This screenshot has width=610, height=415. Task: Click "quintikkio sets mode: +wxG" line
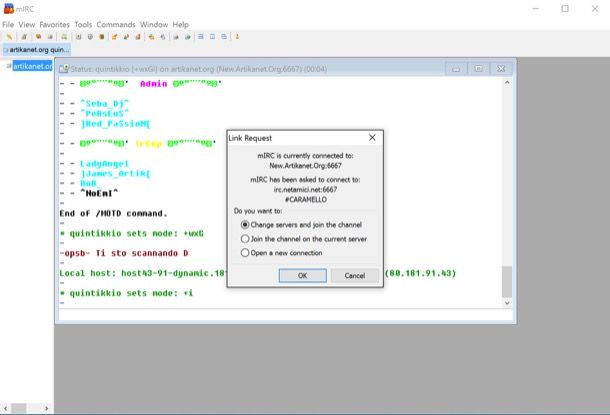point(131,234)
